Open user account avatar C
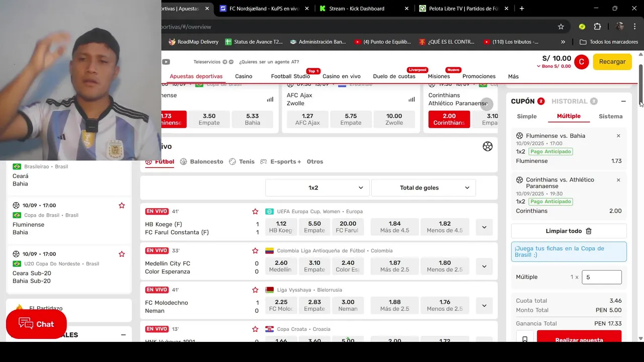 coord(582,62)
